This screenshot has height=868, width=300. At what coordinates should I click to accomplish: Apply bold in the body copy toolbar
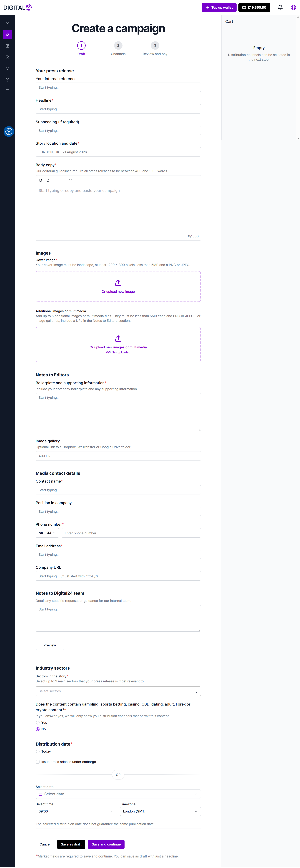(40, 180)
